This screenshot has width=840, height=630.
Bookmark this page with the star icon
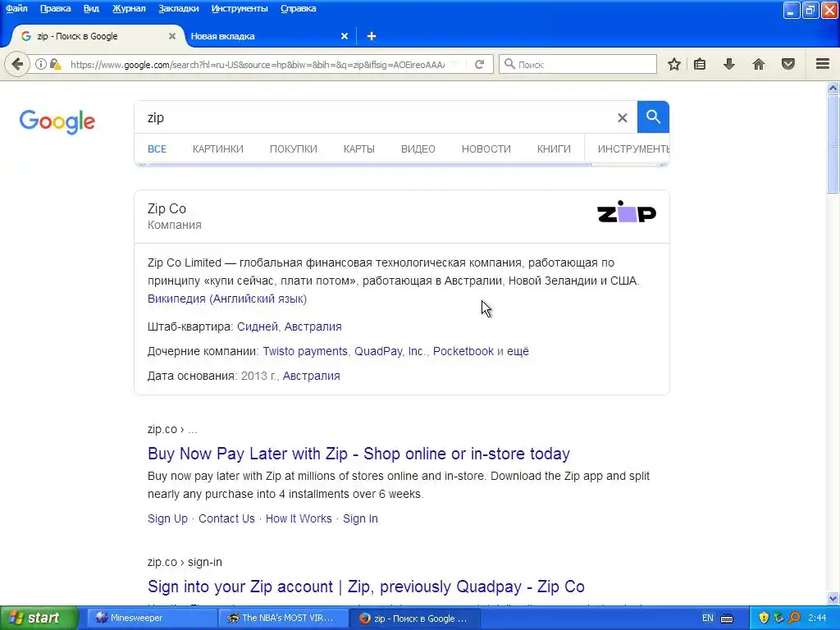click(x=674, y=64)
